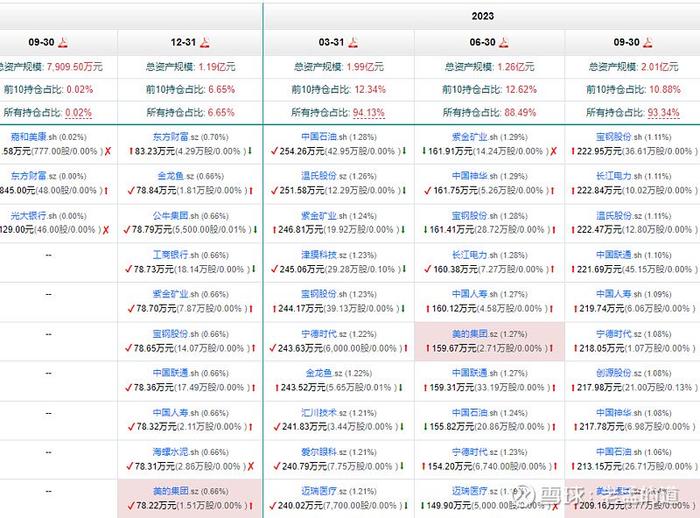Viewport: 700px width, 518px height.
Task: Select the 所有持仓占比 88.49% cell
Action: [489, 112]
